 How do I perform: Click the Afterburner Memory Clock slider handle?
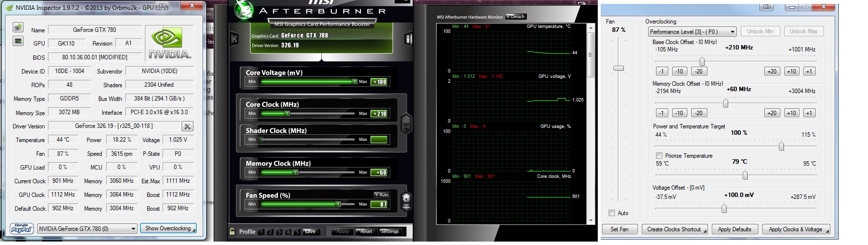(295, 172)
